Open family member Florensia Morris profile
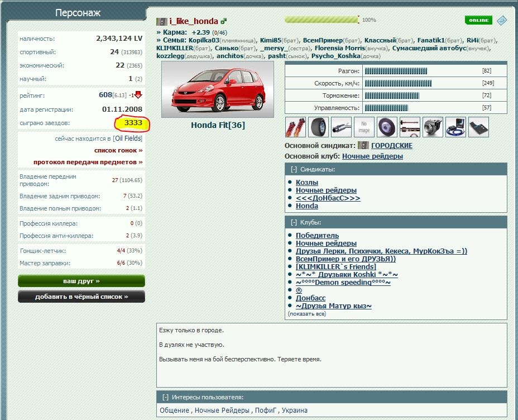Image resolution: width=518 pixels, height=420 pixels. (340, 48)
